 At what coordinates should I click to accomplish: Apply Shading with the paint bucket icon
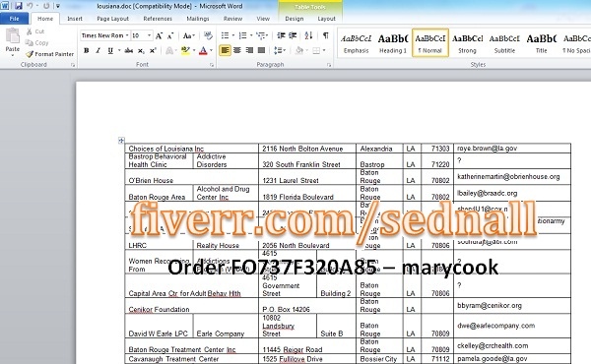point(299,50)
